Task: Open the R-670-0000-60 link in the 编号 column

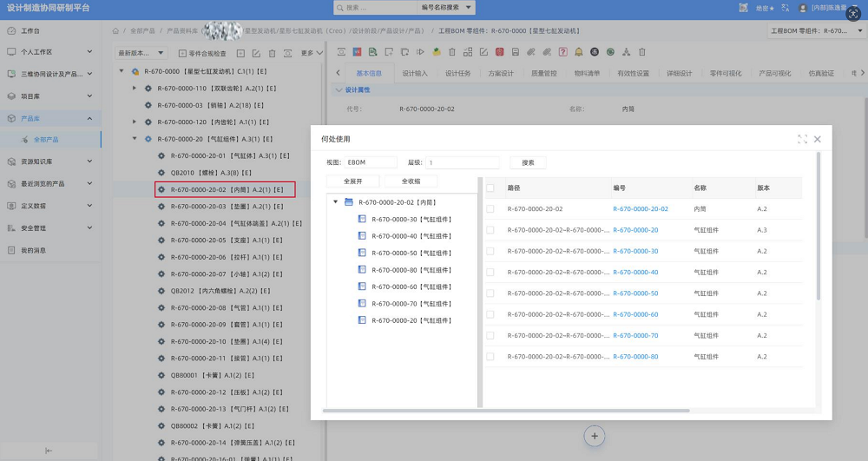Action: point(635,314)
